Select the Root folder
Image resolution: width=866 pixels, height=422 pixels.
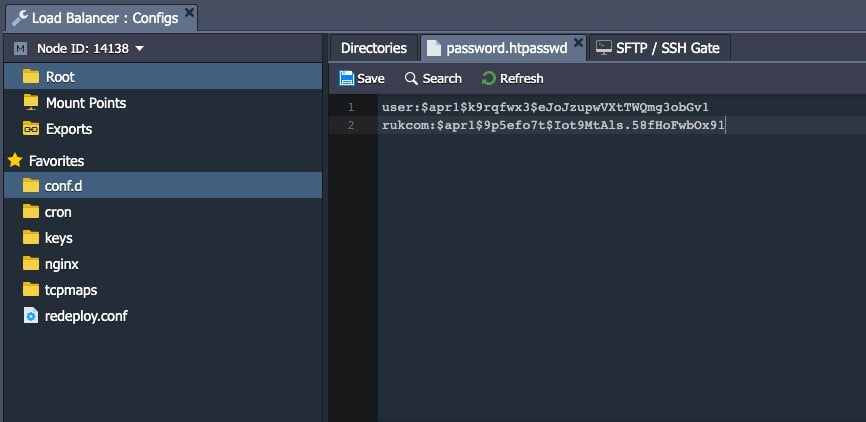163,76
